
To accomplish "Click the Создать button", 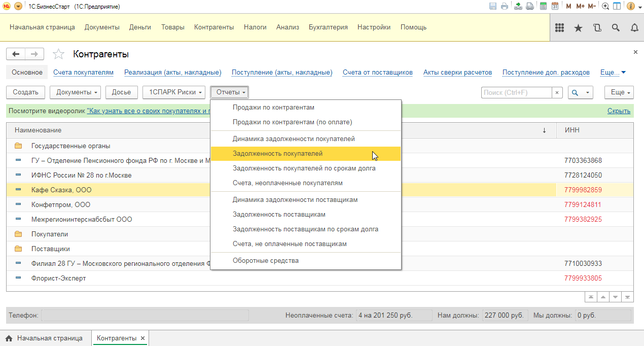I will (25, 92).
